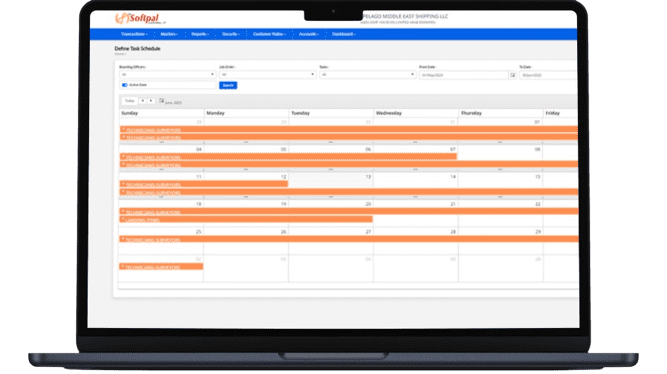Open the calendar month picker icon beside June

tap(162, 101)
